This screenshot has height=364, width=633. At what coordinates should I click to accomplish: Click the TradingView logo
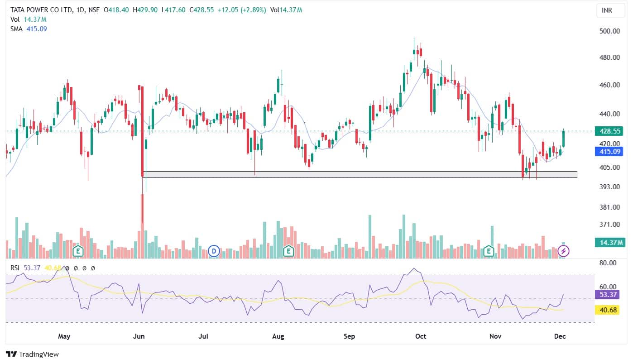[x=32, y=354]
